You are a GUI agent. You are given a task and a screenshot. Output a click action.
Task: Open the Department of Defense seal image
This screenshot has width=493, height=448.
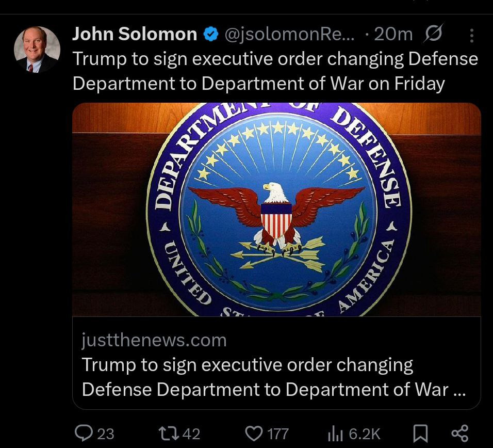pos(276,209)
